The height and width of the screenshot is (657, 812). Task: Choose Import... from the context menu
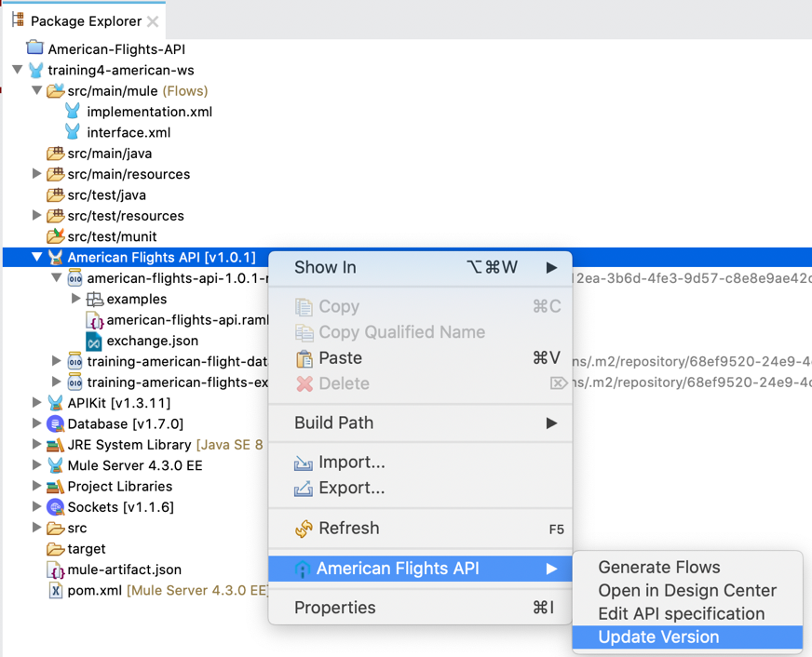(421, 462)
